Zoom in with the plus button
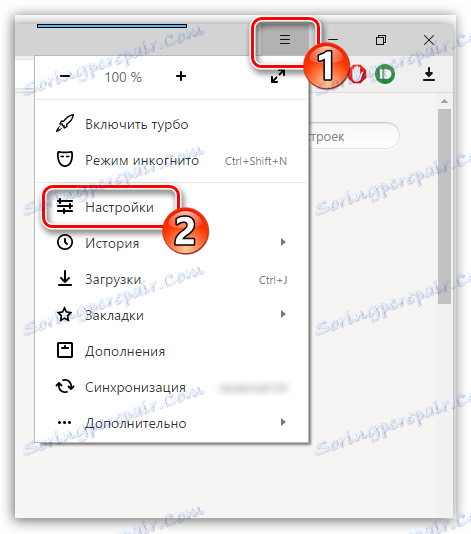 click(181, 76)
